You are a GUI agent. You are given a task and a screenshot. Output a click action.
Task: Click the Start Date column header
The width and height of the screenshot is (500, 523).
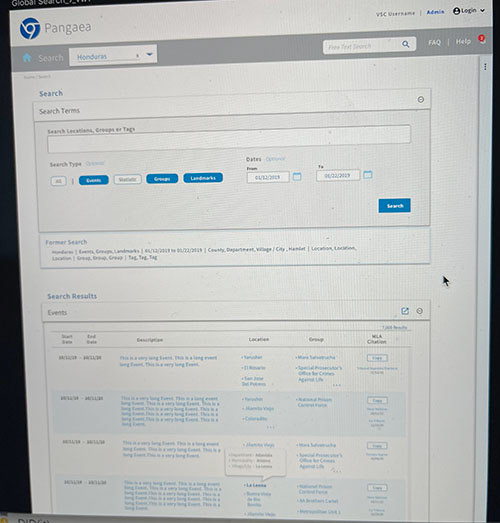67,339
